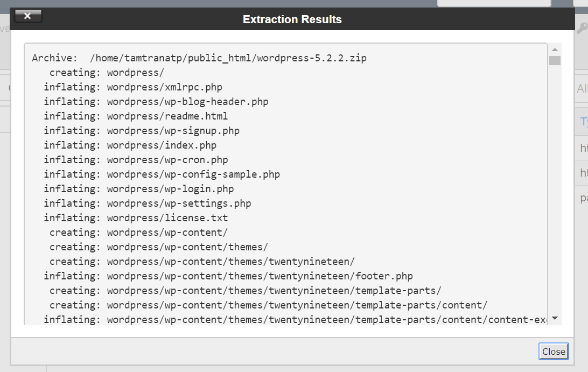The height and width of the screenshot is (372, 588).
Task: Select the wordpress/wp-login.php line
Action: (139, 189)
